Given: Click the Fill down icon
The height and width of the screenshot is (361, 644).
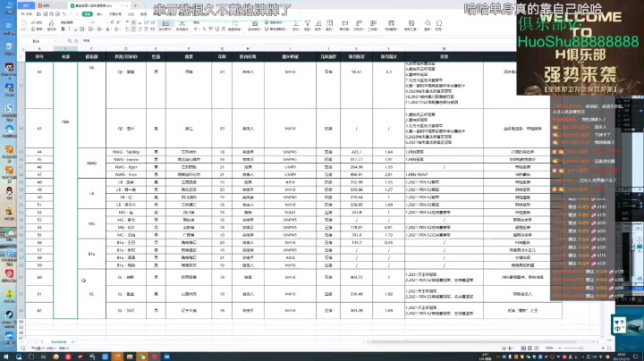Looking at the screenshot, I should [x=329, y=23].
